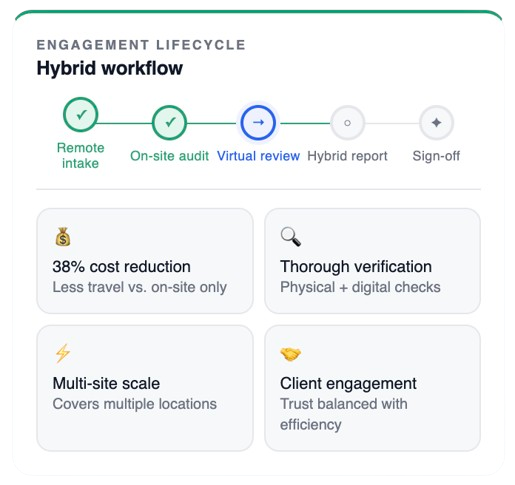515x485 pixels.
Task: Select the On-site audit checkmark step
Action: coord(169,123)
